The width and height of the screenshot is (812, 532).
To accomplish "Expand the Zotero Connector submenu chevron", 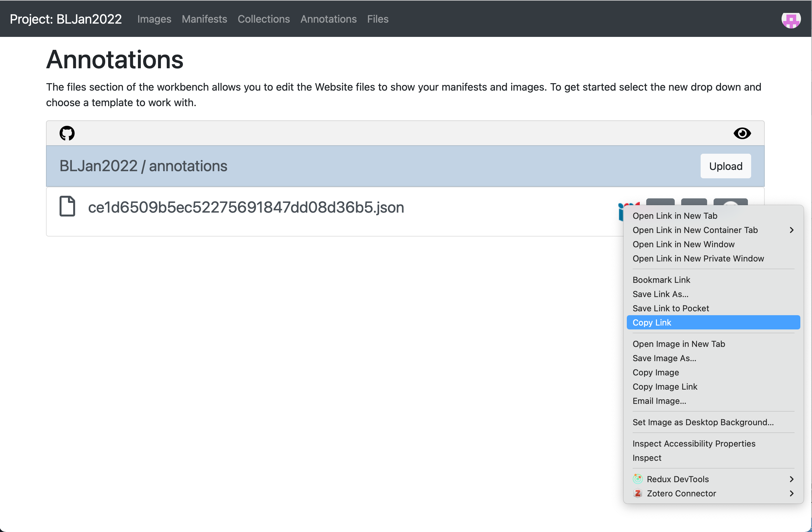I will tap(792, 493).
